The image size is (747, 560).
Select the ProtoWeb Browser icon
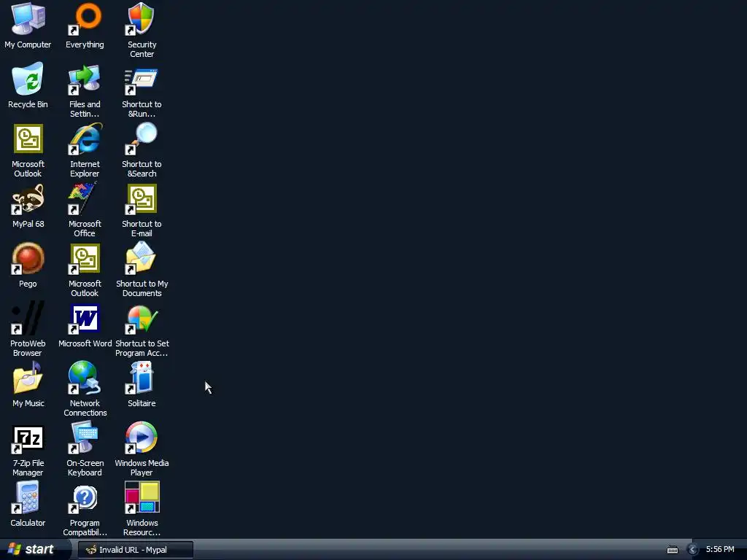28,318
